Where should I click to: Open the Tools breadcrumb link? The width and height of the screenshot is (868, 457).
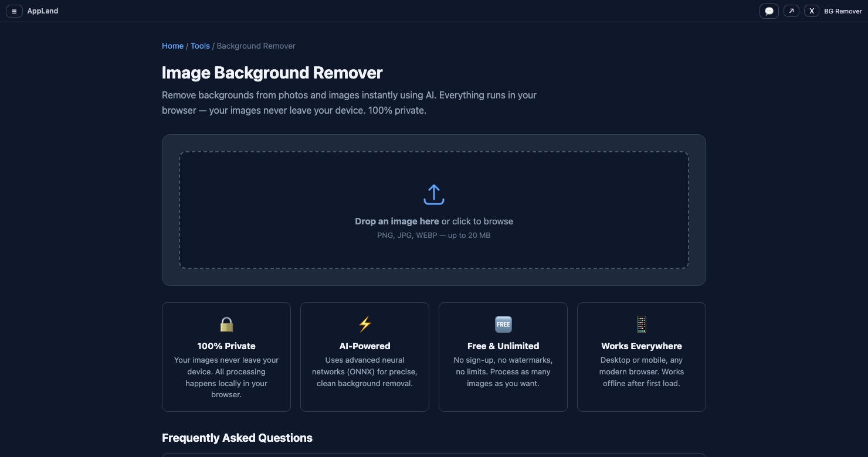[200, 46]
